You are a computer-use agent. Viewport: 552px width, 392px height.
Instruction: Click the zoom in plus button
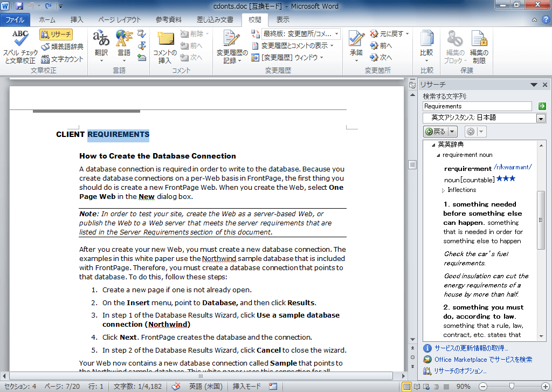coord(545,387)
